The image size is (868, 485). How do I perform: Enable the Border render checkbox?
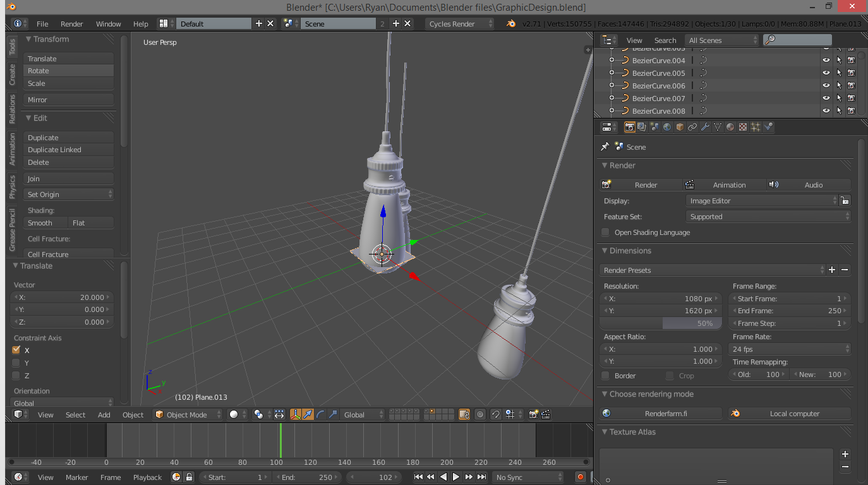606,376
